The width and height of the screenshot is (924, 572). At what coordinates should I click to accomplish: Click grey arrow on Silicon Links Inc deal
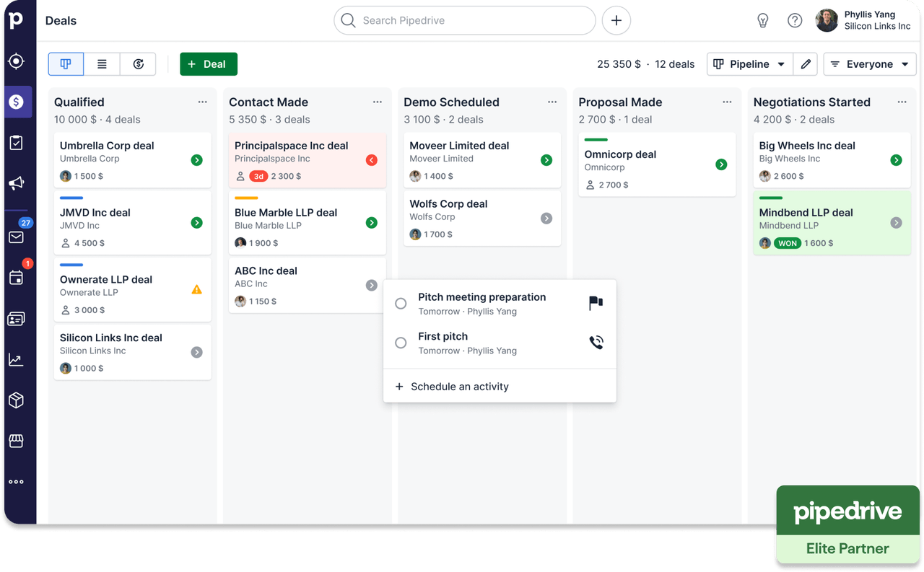point(196,352)
